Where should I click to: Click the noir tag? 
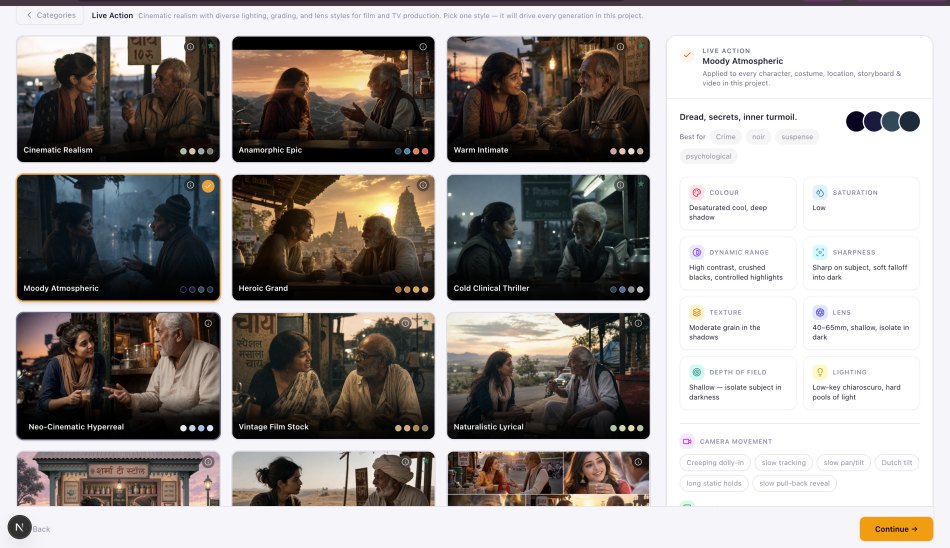[758, 137]
